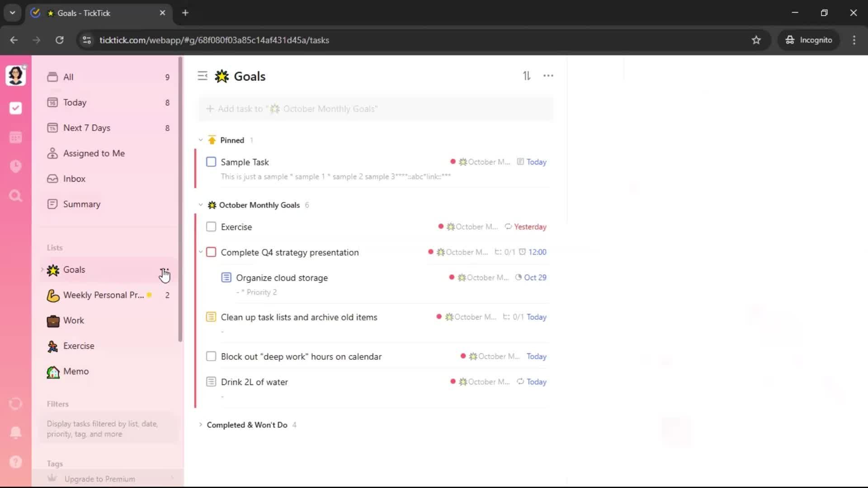Open the Weekly Personal list
868x488 pixels.
click(103, 295)
